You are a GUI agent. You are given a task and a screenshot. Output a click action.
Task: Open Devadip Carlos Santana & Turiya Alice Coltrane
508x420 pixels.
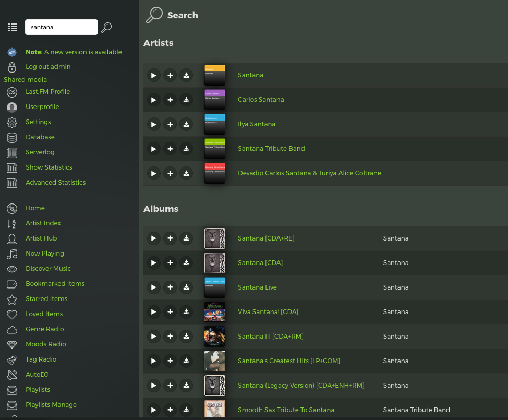(309, 173)
